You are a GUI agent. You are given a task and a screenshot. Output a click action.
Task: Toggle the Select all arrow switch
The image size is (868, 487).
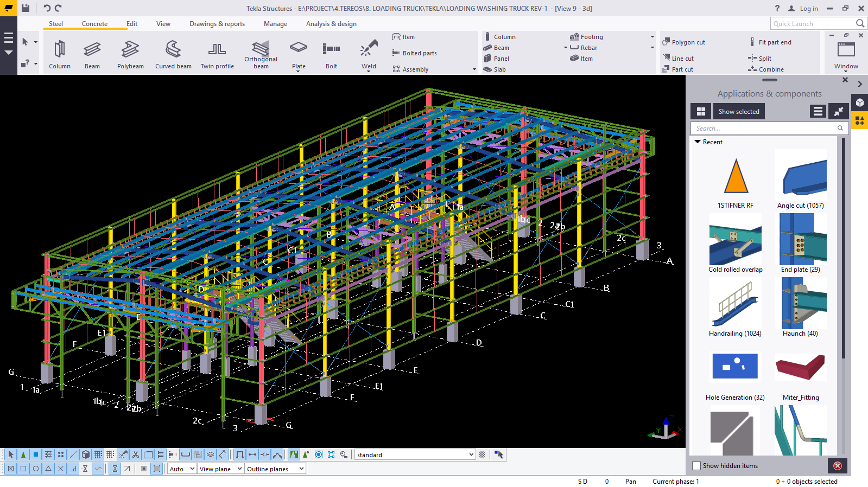[11, 454]
